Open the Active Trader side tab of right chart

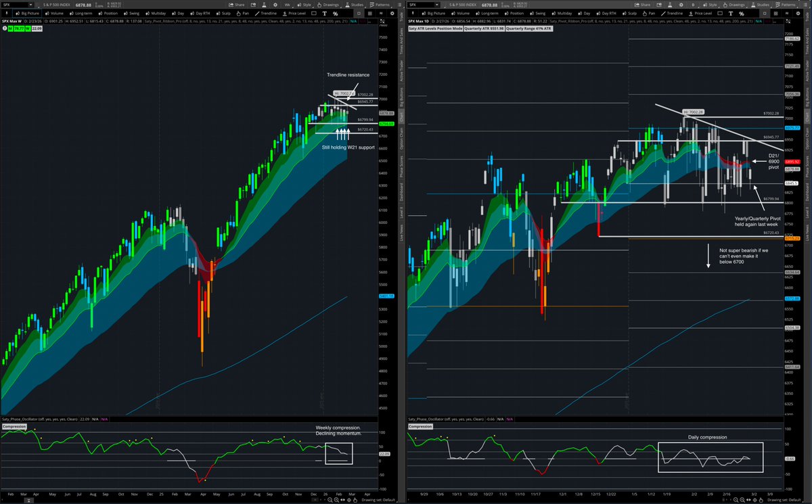[808, 70]
